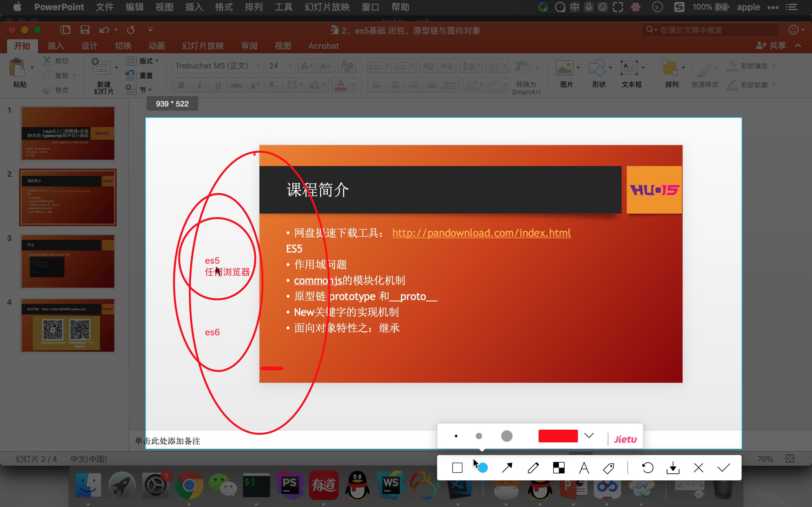
Task: Select the mosaic annotation tool
Action: point(559,467)
